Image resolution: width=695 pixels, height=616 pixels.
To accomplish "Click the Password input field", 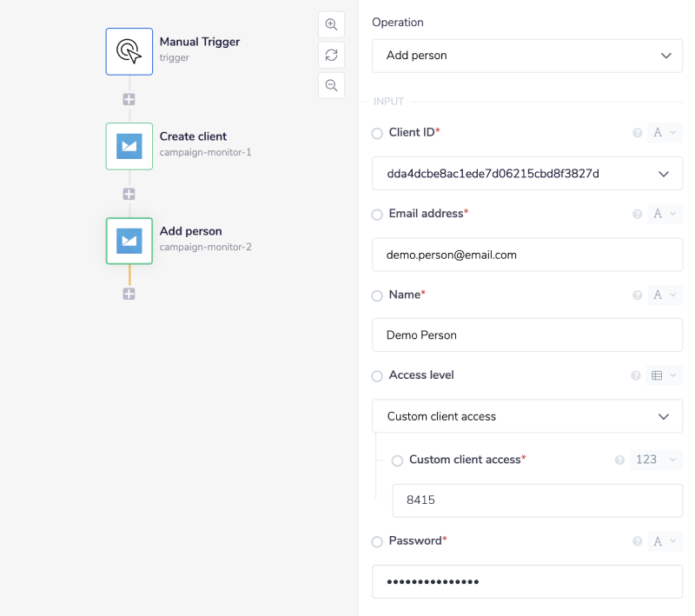I will pos(526,582).
